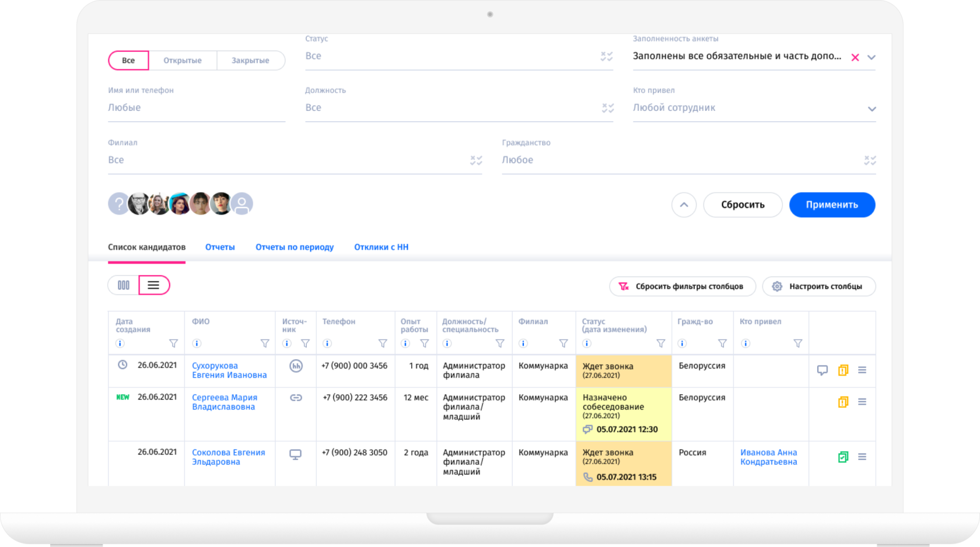Open orange document icon in Сергеева row
Image resolution: width=980 pixels, height=547 pixels.
tap(843, 402)
